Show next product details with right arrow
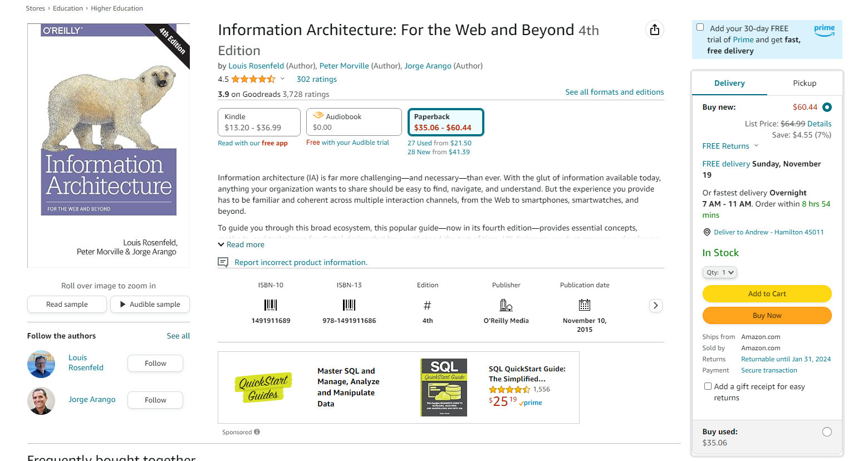 [x=656, y=305]
